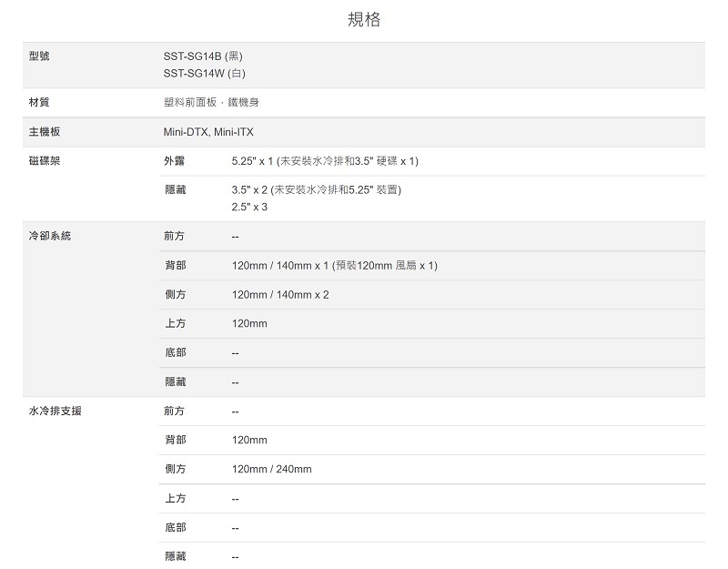
Task: Click the 冷卻系統 section label
Action: [50, 236]
